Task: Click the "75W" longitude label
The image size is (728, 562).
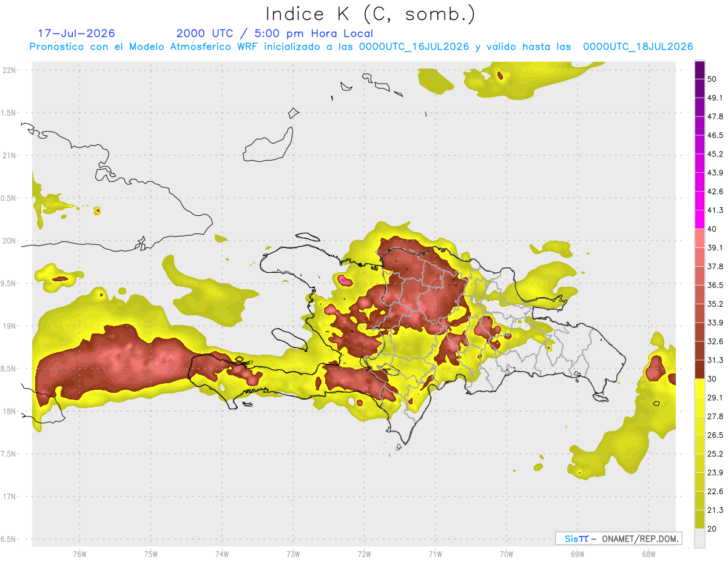Action: point(150,554)
